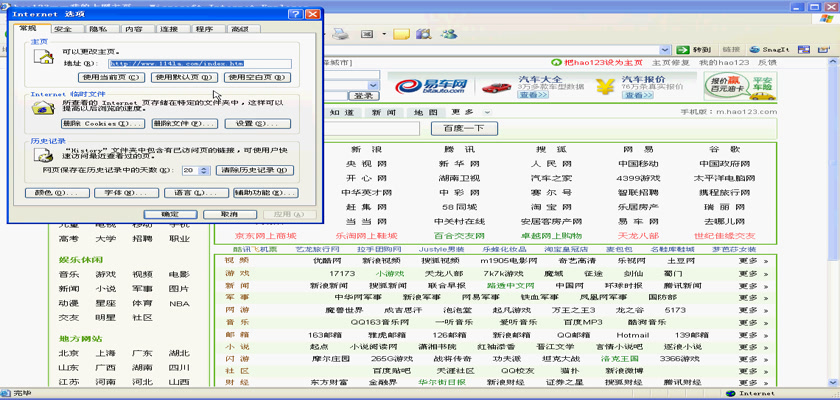Click the homepage 地址 input field
This screenshot has height=400, width=840.
point(199,63)
